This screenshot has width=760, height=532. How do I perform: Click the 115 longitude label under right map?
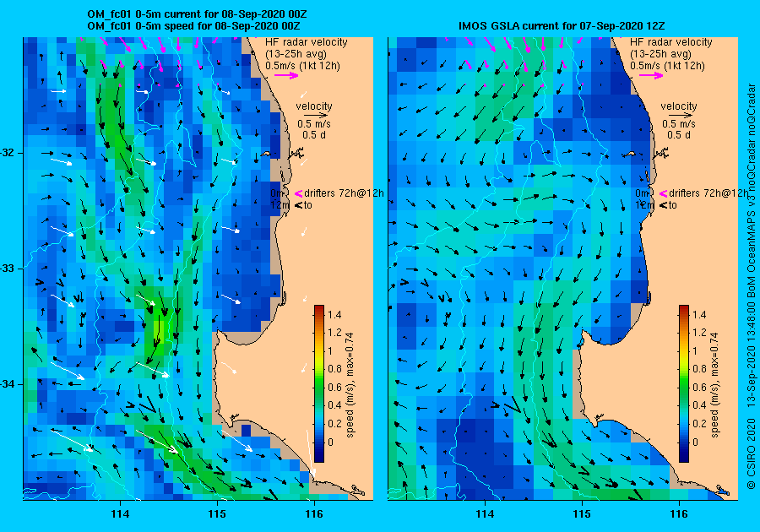point(582,514)
